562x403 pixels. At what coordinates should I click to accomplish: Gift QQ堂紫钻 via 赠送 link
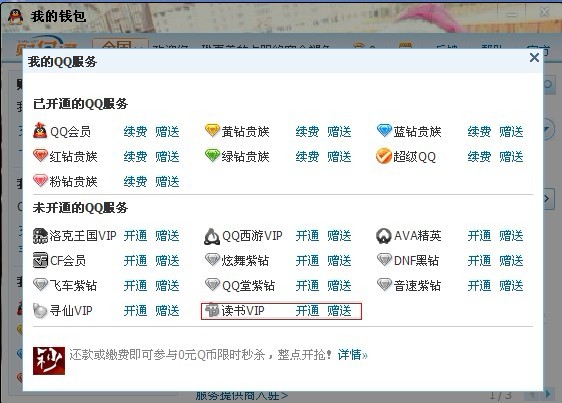tap(339, 286)
